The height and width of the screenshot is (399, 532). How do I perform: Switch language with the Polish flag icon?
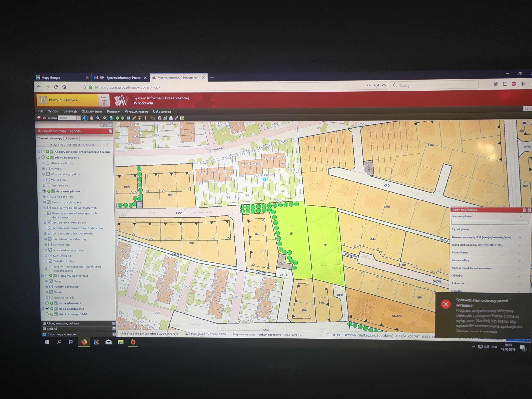coord(39,118)
